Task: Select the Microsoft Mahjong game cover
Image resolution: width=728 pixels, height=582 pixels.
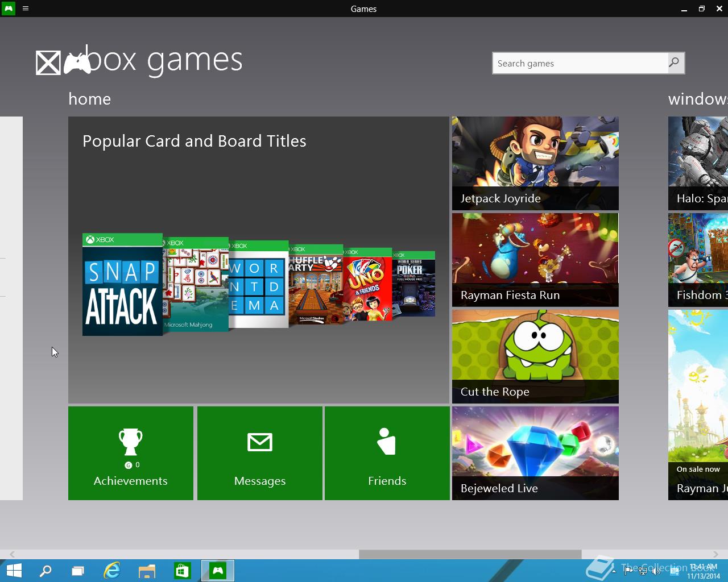Action: [x=196, y=284]
